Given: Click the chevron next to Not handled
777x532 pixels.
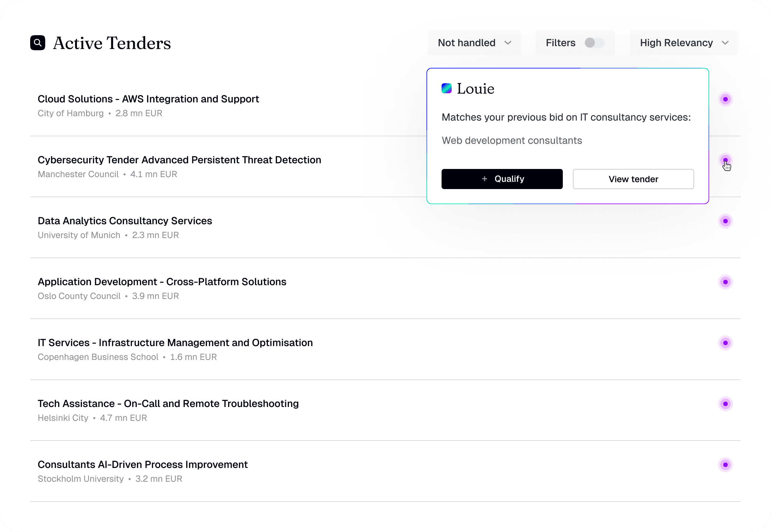Looking at the screenshot, I should coord(508,43).
